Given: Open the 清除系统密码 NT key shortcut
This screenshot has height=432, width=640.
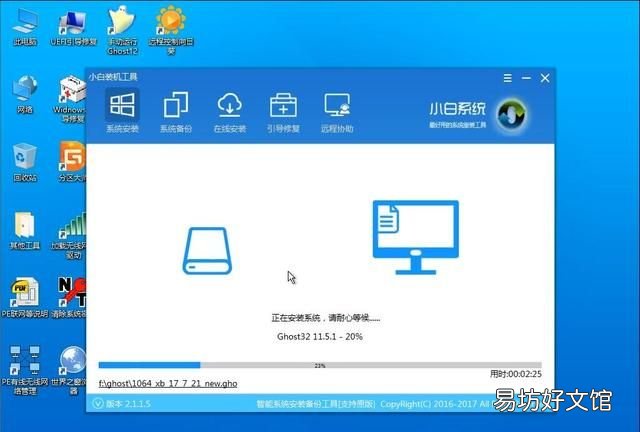Looking at the screenshot, I should click(x=69, y=298).
